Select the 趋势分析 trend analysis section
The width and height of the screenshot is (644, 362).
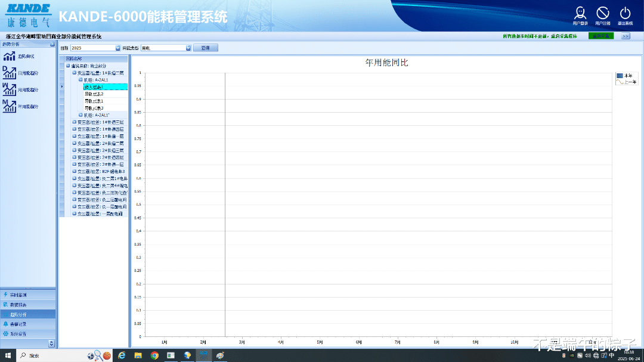point(28,314)
